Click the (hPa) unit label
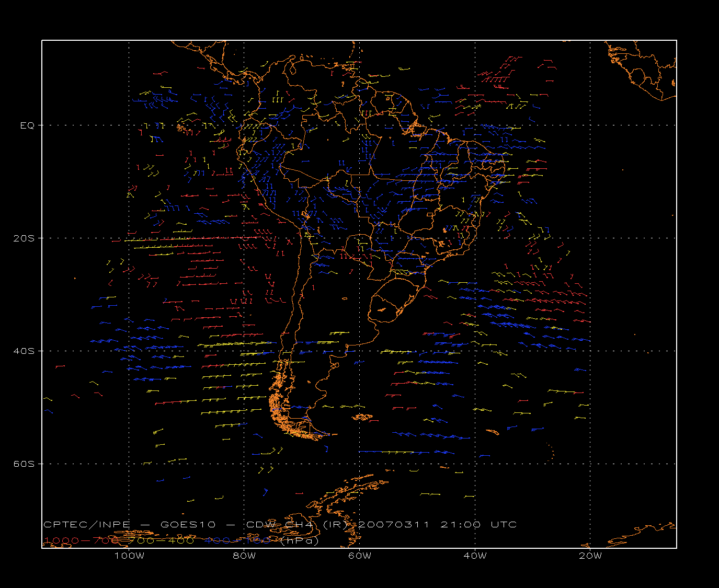Screen dimensions: 719x588 point(299,540)
